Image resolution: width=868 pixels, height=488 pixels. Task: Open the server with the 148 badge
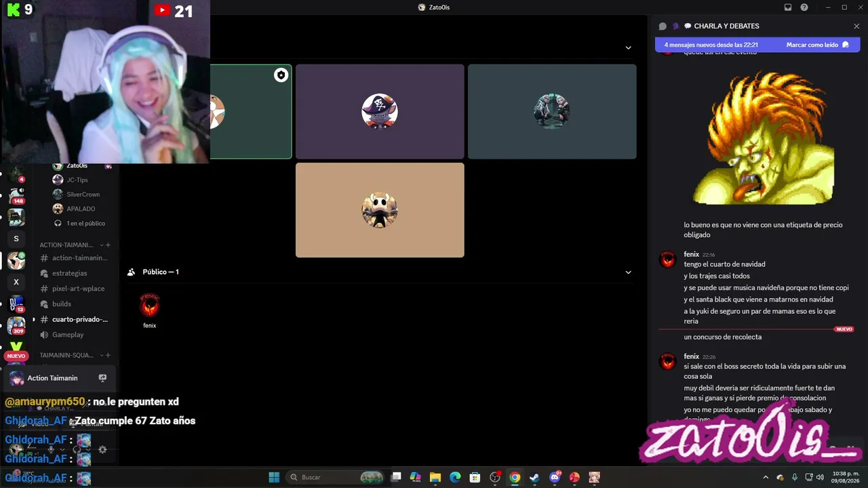pos(16,195)
